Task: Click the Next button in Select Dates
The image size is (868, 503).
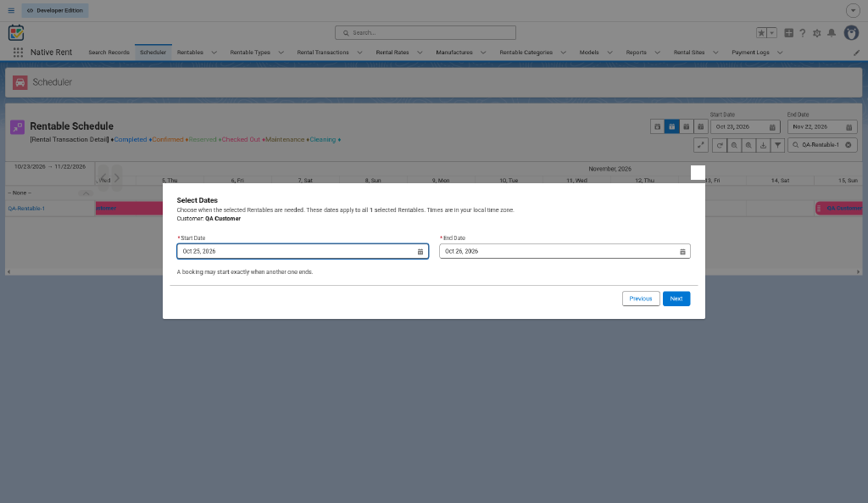Action: click(676, 299)
